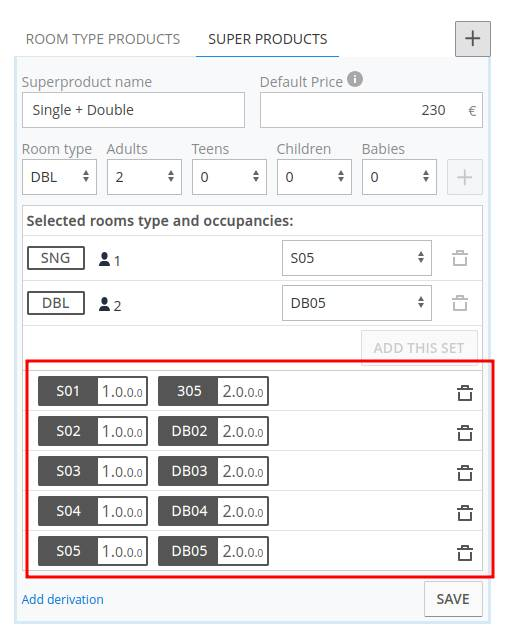Click the Add derivation link
Screen dimensions: 508x636
click(62, 599)
